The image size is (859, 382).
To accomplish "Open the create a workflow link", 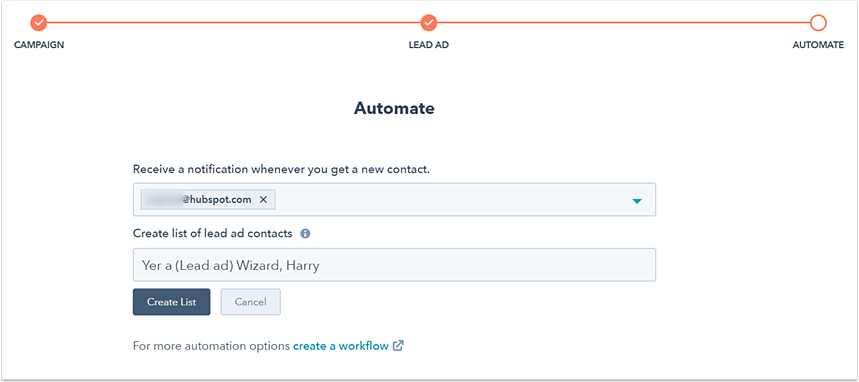I will (341, 346).
